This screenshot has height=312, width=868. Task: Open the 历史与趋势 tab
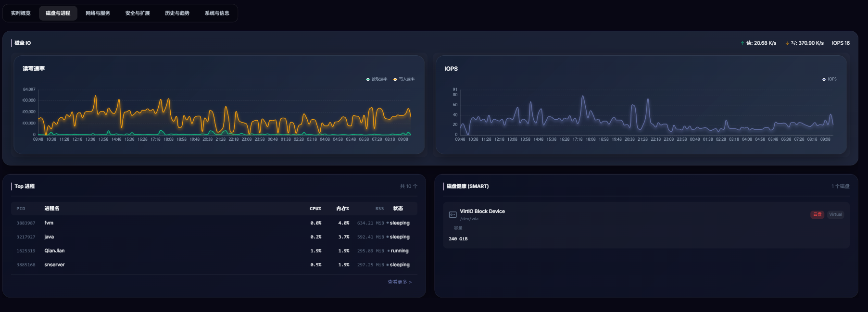tap(177, 13)
